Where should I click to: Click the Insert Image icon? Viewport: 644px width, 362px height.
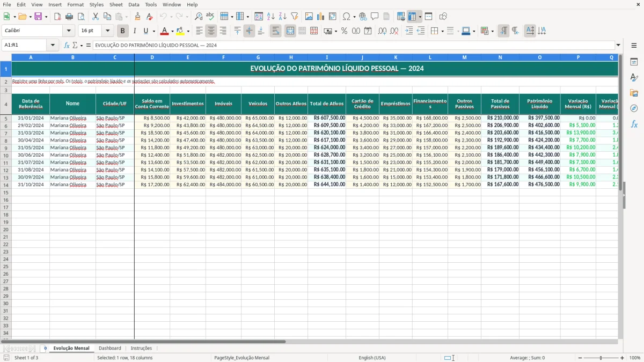pos(309,17)
